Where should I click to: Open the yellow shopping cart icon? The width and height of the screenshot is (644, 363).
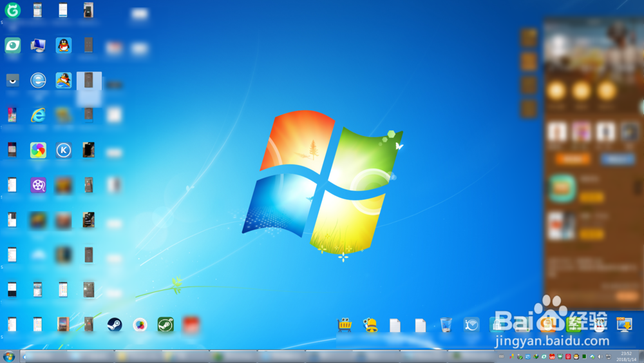pos(344,325)
